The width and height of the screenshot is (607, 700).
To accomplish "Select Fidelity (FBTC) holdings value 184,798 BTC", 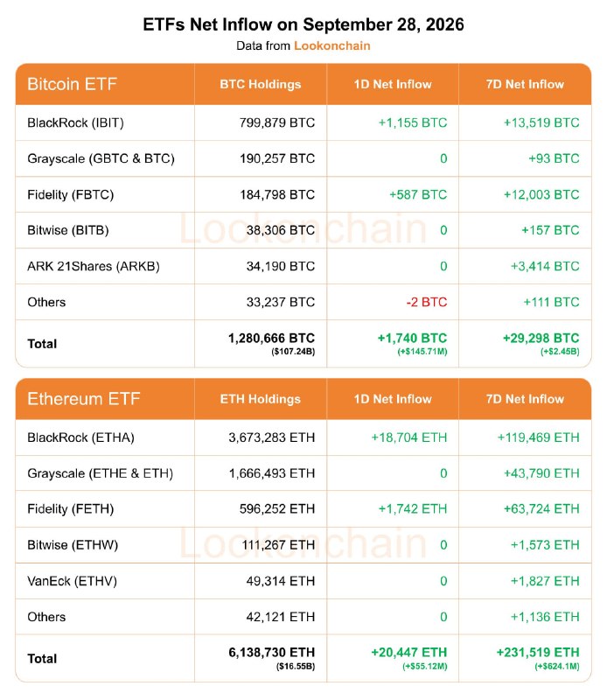I will [x=277, y=194].
